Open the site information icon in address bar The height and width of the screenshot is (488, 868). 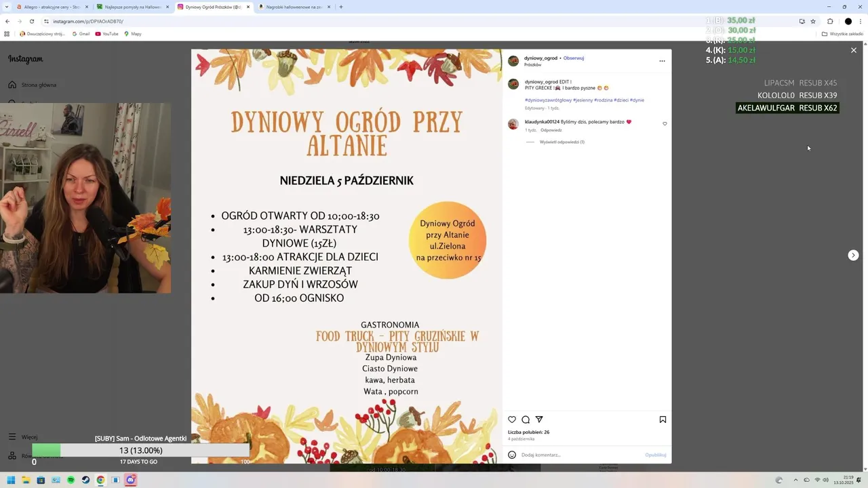tap(46, 21)
